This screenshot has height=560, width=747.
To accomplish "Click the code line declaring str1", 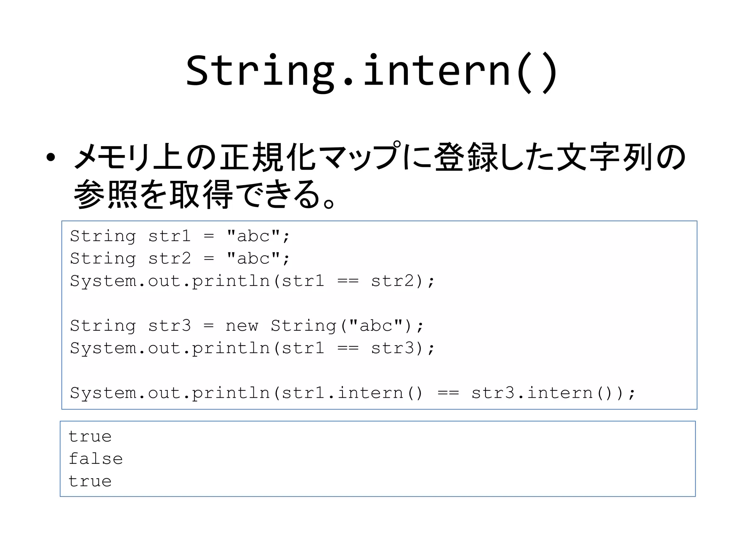I will coord(179,236).
